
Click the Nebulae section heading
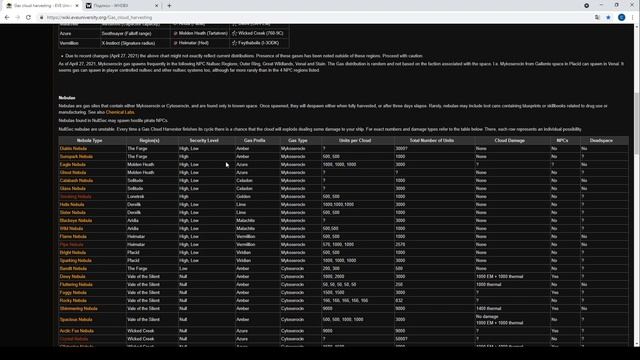(x=67, y=98)
